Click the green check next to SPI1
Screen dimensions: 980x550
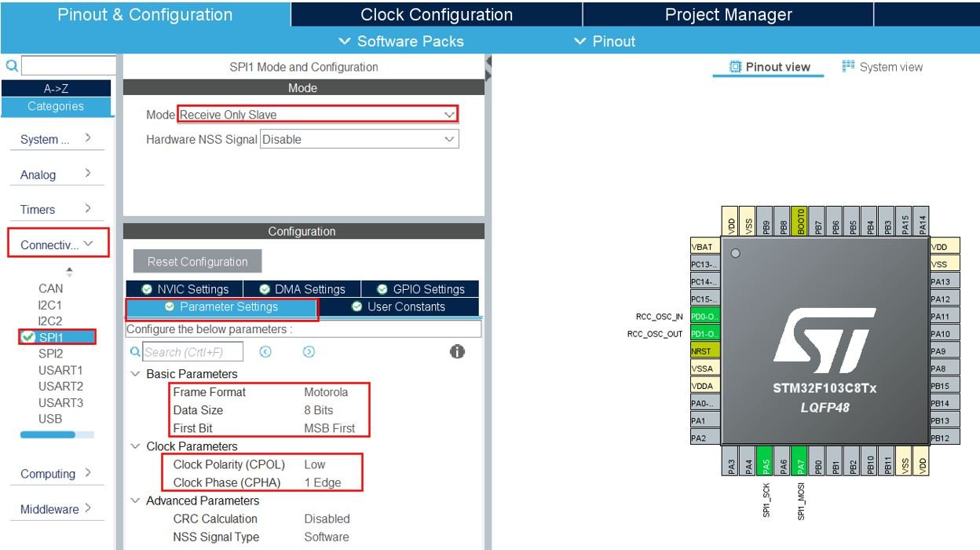click(27, 337)
